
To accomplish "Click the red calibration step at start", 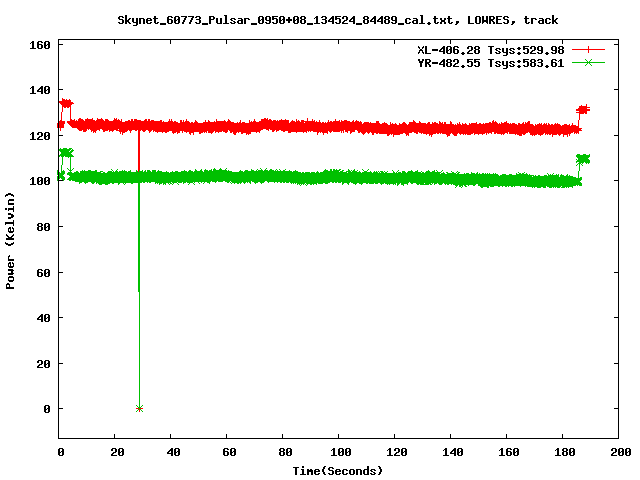I will [x=66, y=104].
